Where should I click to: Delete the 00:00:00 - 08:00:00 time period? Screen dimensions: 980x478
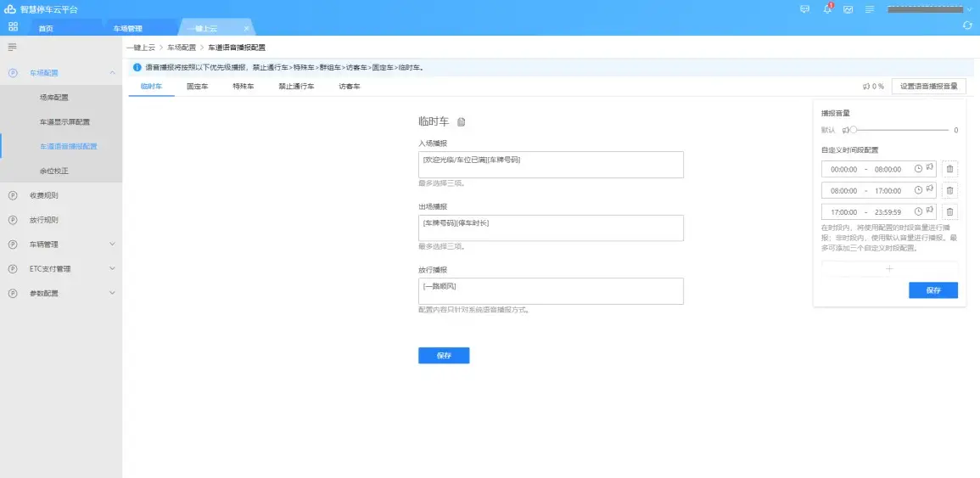click(x=949, y=169)
